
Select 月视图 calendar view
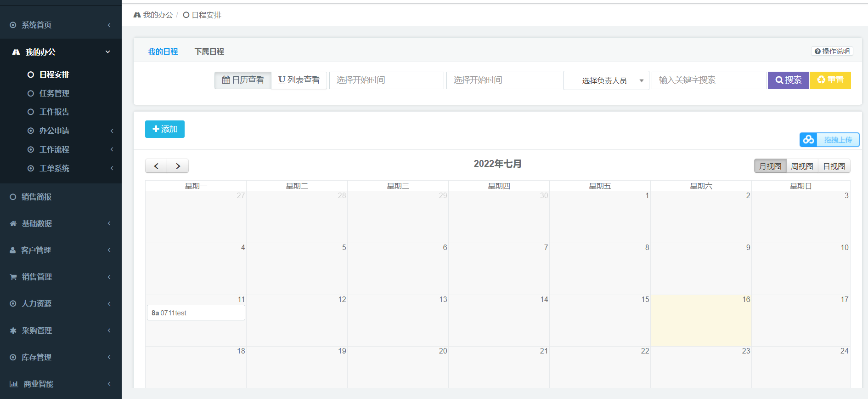pos(770,166)
